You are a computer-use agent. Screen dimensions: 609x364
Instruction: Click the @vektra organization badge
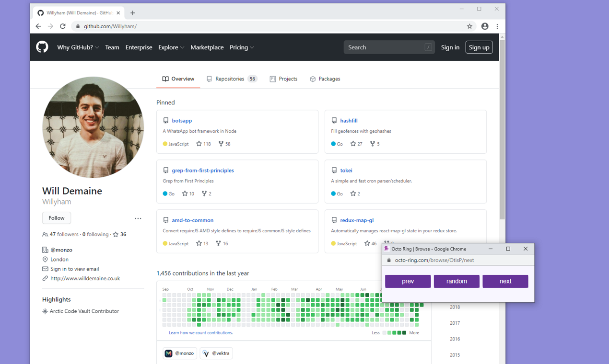(216, 353)
